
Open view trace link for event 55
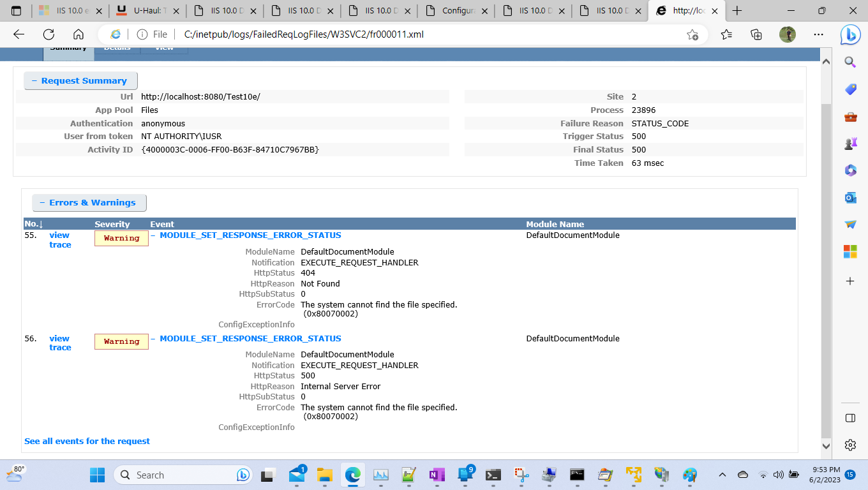point(60,240)
